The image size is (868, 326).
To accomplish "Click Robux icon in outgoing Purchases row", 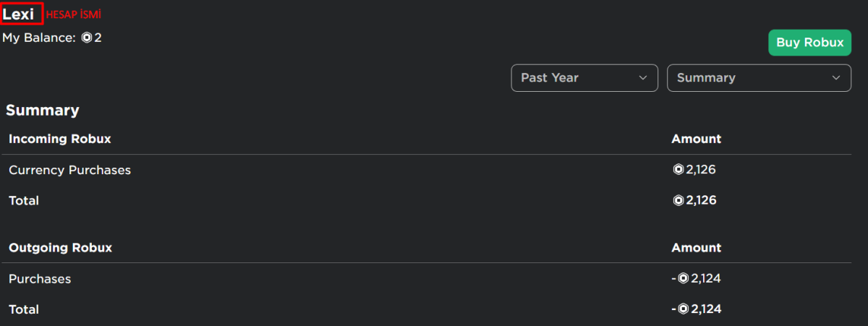I will point(683,278).
